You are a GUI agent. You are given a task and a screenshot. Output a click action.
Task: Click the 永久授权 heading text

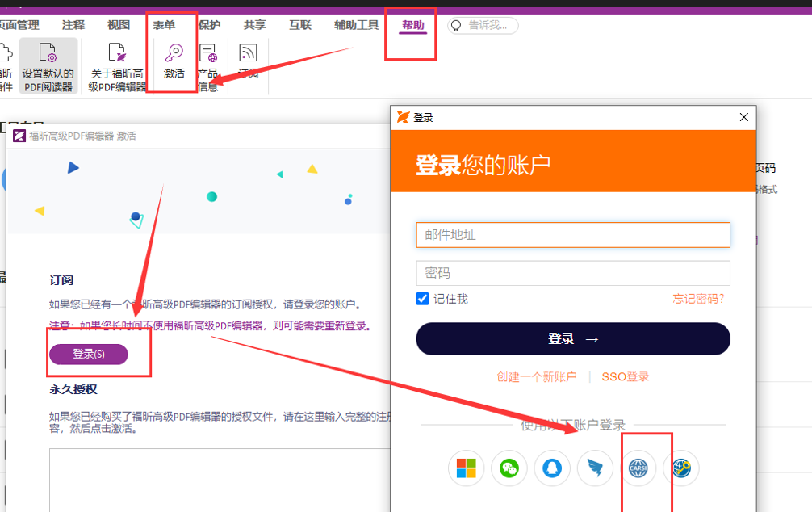73,389
